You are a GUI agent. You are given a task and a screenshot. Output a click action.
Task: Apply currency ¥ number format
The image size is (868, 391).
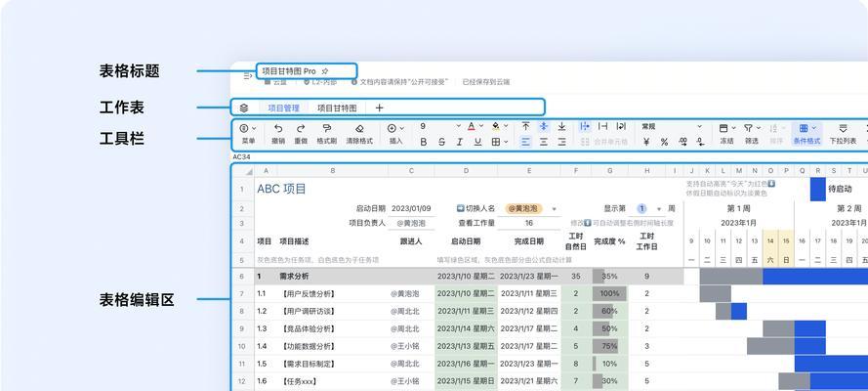pyautogui.click(x=646, y=142)
